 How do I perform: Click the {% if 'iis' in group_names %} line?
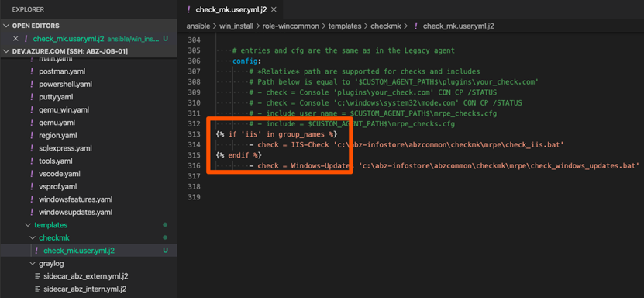click(277, 134)
